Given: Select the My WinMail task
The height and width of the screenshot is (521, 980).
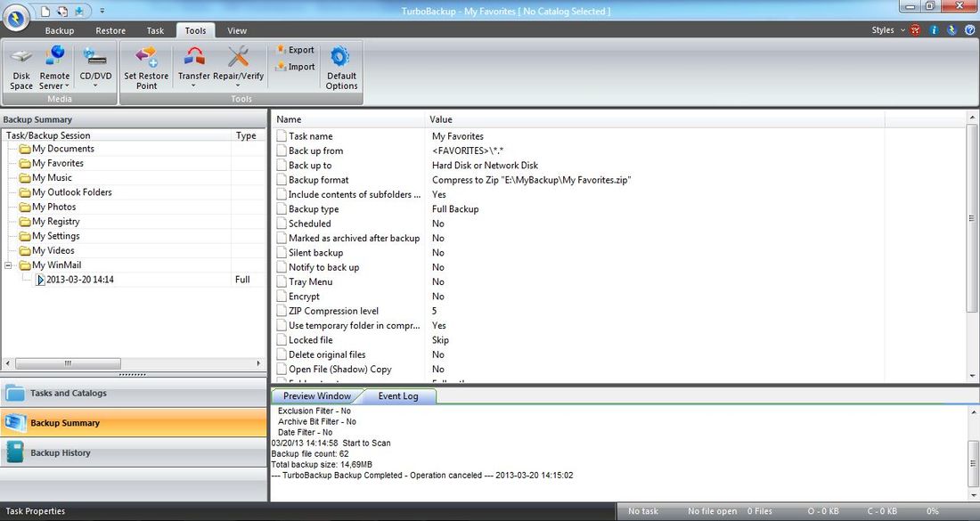Looking at the screenshot, I should [56, 265].
